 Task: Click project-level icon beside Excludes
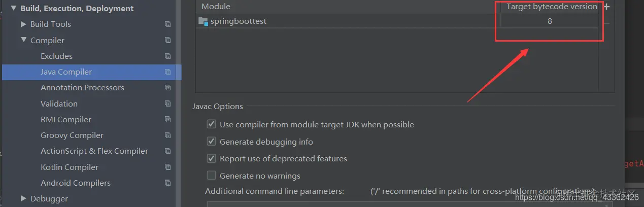(167, 56)
